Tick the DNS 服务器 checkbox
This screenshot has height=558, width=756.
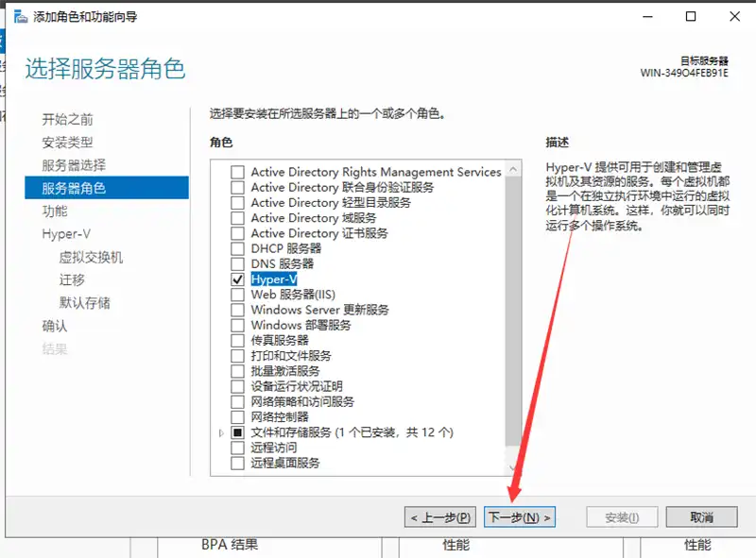(x=237, y=263)
